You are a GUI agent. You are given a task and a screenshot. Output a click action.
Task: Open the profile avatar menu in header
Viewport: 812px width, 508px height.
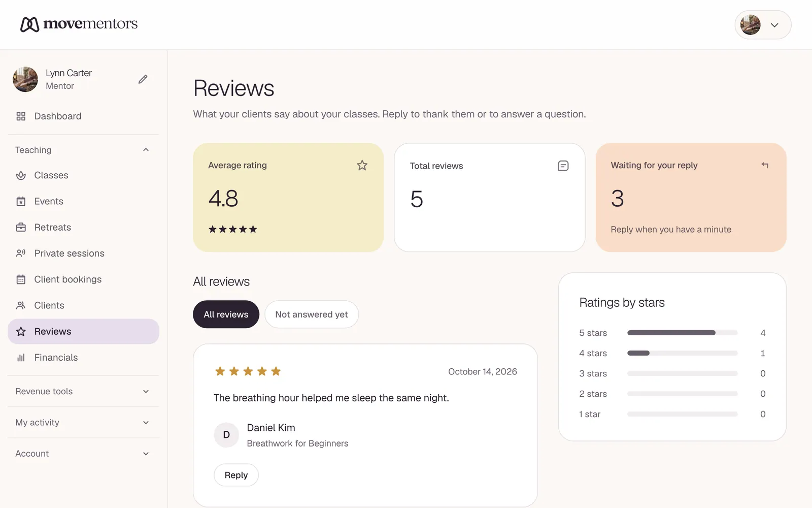763,25
